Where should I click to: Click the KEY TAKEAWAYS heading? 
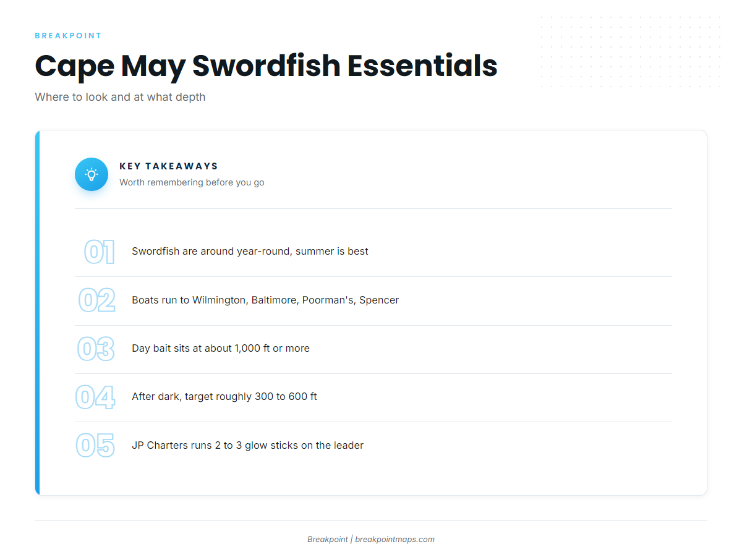click(169, 166)
